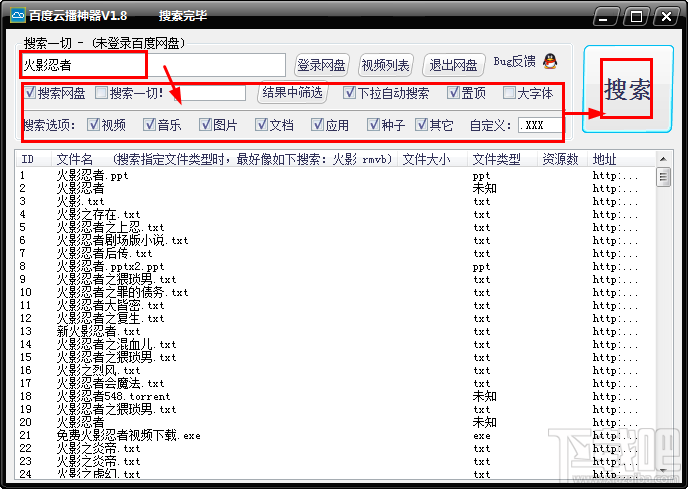Select row 新火影忍者.txt
Image resolution: width=688 pixels, height=489 pixels.
click(x=336, y=331)
